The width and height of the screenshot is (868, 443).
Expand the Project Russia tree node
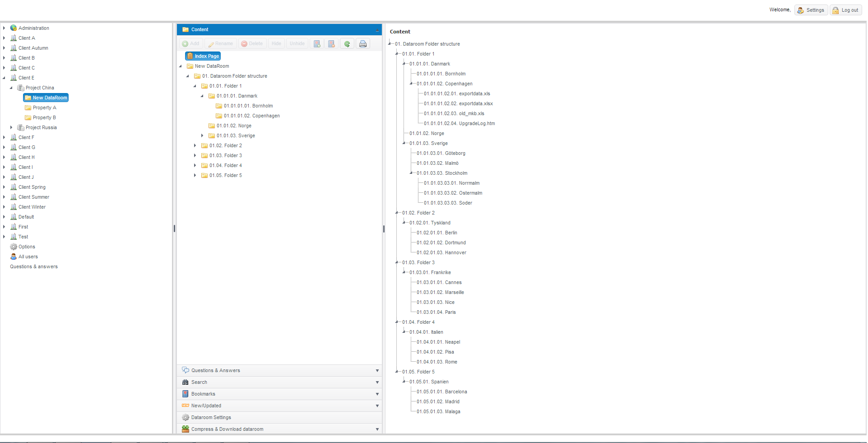click(11, 127)
